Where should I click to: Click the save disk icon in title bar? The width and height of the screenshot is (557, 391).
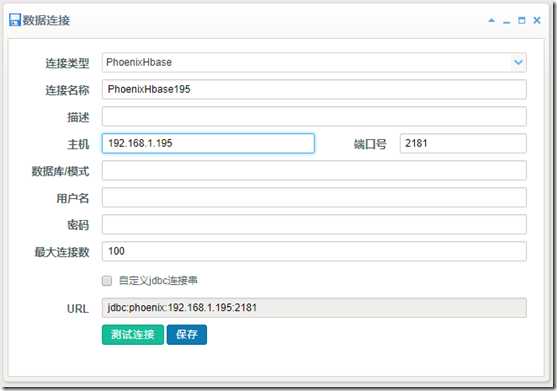click(15, 20)
